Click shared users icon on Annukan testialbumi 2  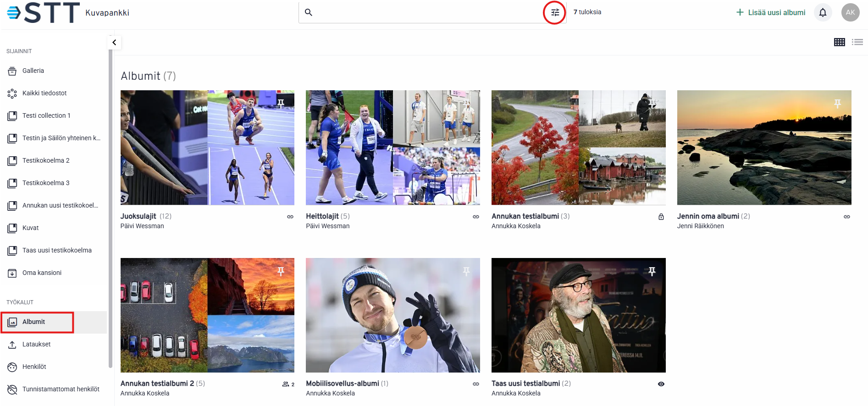click(x=288, y=384)
